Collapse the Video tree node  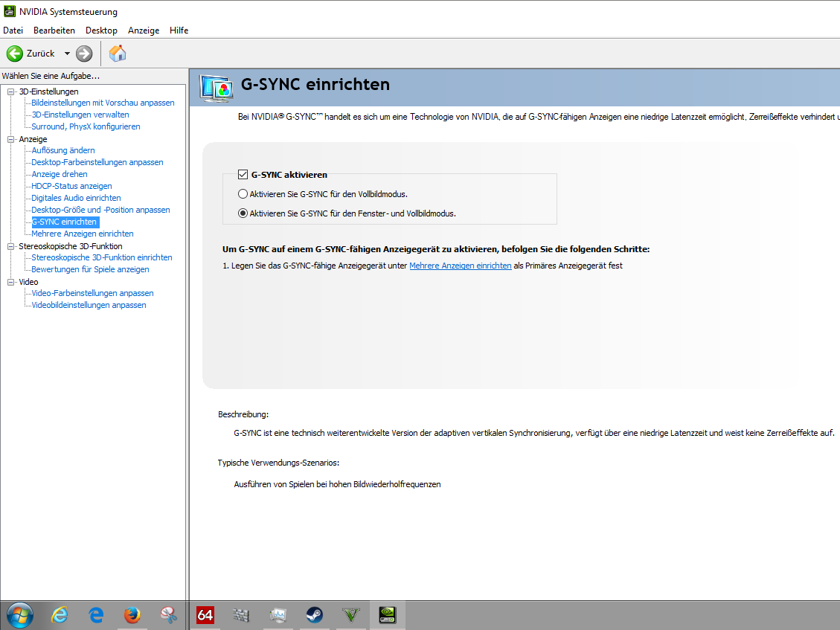pos(10,282)
